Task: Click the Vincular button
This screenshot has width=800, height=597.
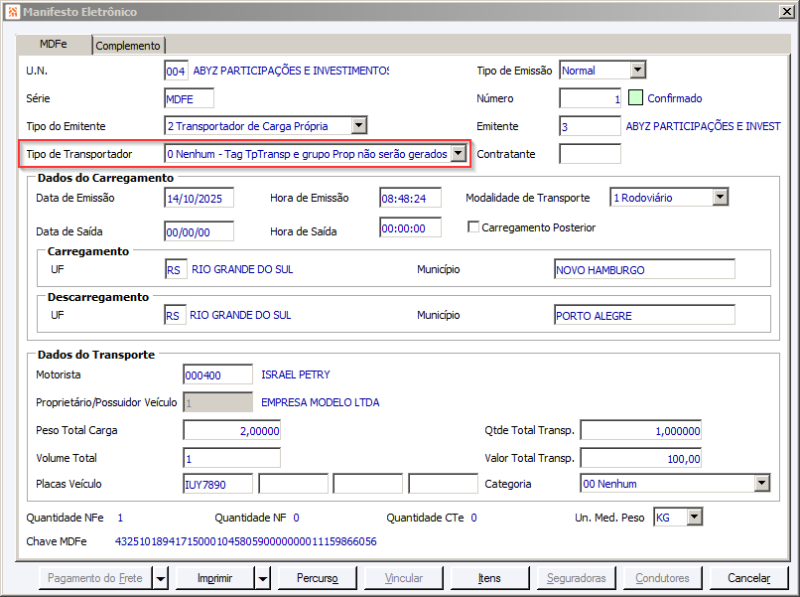Action: [x=403, y=578]
